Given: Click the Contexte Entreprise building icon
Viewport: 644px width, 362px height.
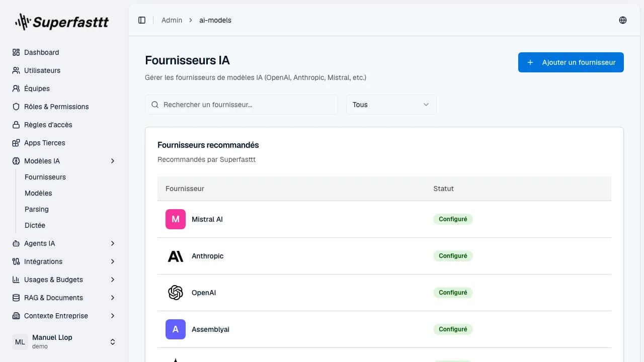Looking at the screenshot, I should 16,316.
